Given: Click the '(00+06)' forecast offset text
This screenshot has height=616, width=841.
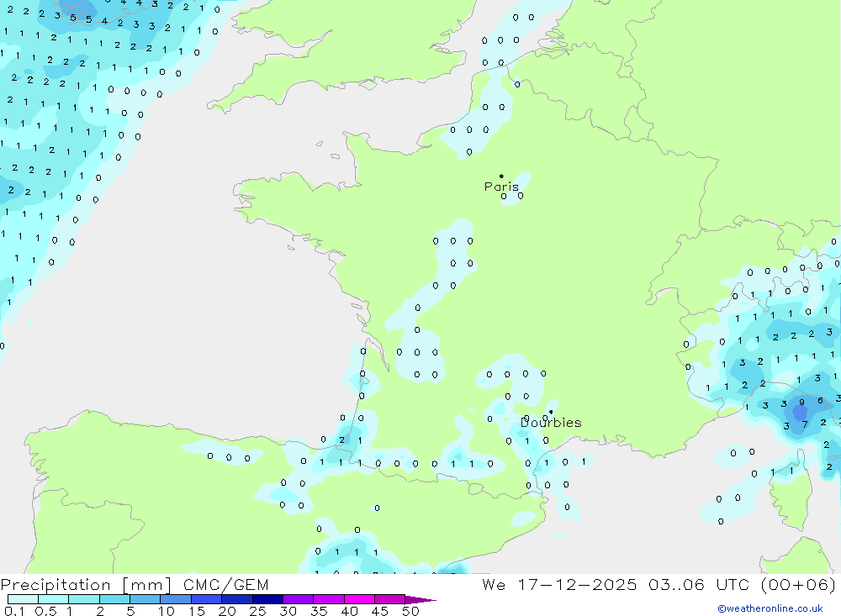Looking at the screenshot, I should (x=799, y=584).
